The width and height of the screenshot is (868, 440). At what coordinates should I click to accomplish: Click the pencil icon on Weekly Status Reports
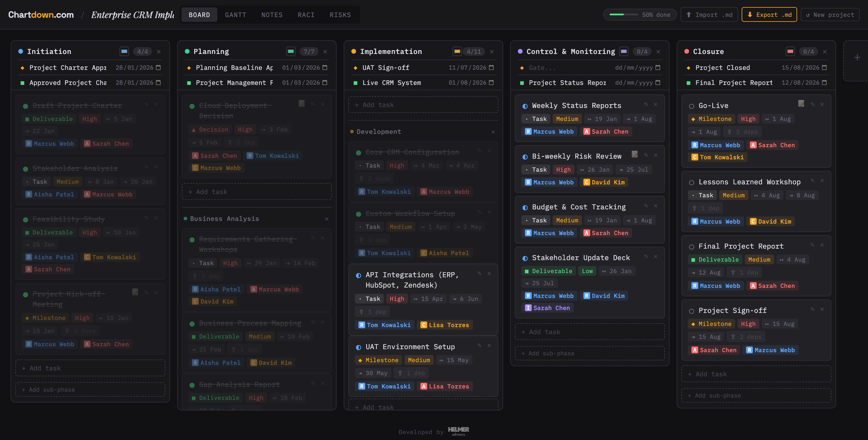click(x=646, y=104)
